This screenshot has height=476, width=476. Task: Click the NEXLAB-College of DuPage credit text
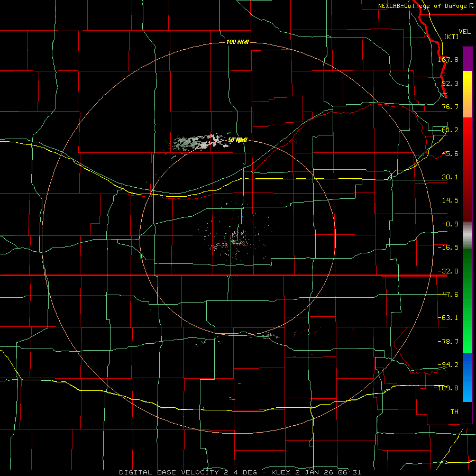(426, 6)
